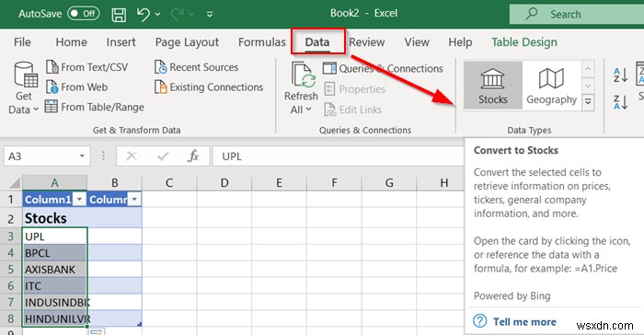Sort Z to A descending
Screen dimensions: 644x335
point(620,102)
